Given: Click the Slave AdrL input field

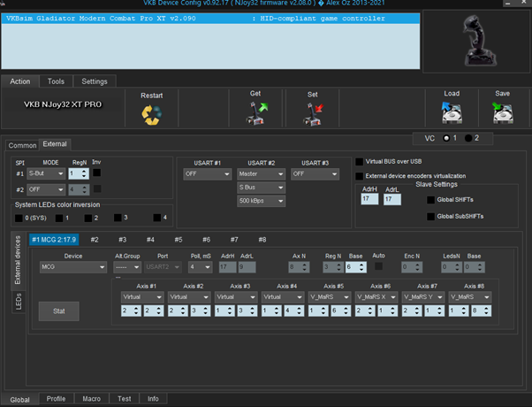Looking at the screenshot, I should [x=392, y=199].
